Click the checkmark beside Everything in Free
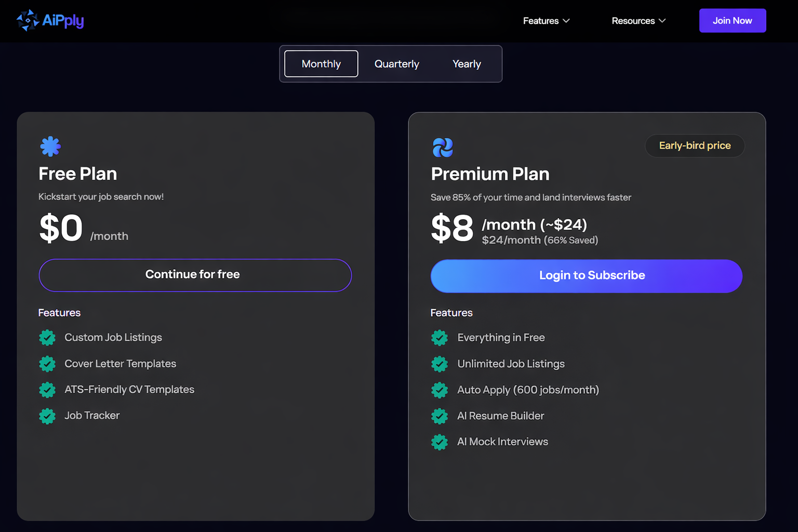798x532 pixels. pos(440,337)
